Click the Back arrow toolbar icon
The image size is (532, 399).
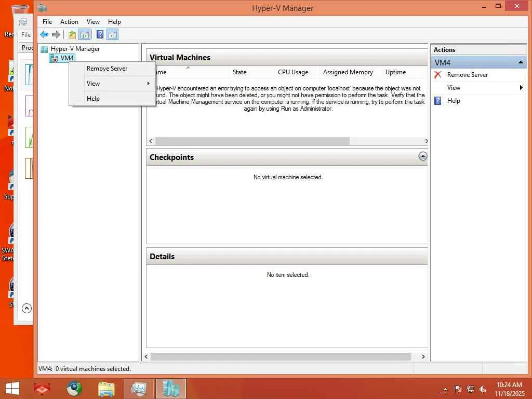[44, 34]
